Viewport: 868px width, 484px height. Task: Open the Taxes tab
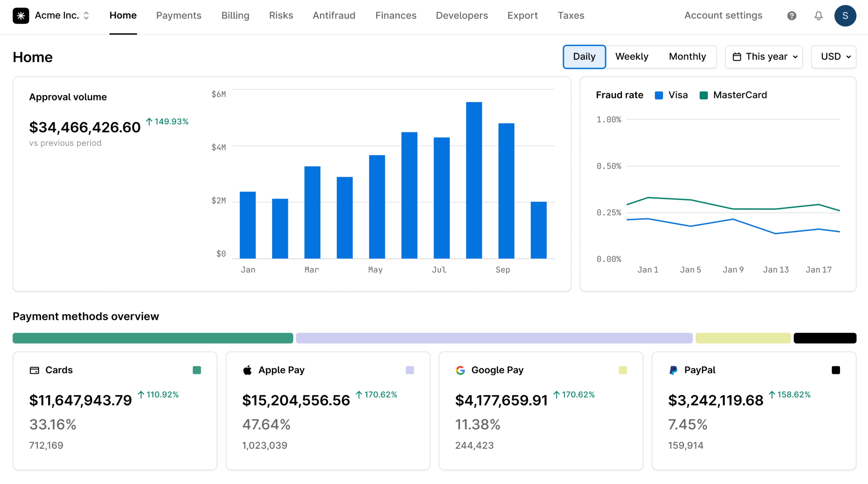[571, 16]
